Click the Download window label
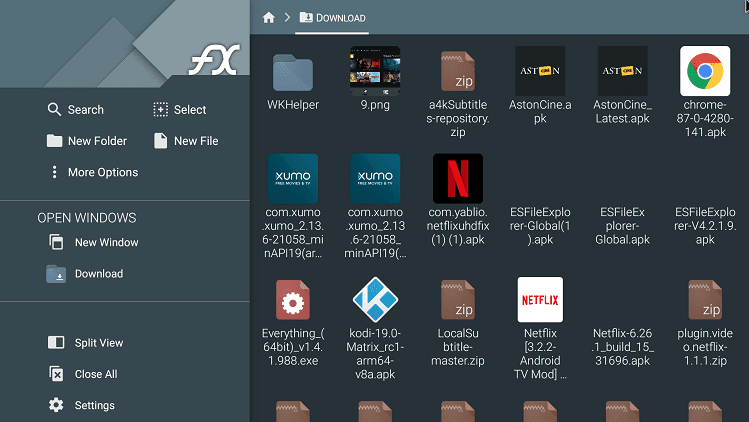749x422 pixels. click(99, 274)
